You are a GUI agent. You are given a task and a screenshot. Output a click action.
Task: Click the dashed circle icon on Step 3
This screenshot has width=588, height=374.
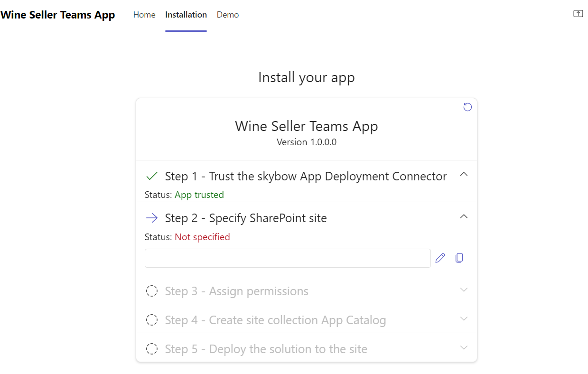coord(152,291)
